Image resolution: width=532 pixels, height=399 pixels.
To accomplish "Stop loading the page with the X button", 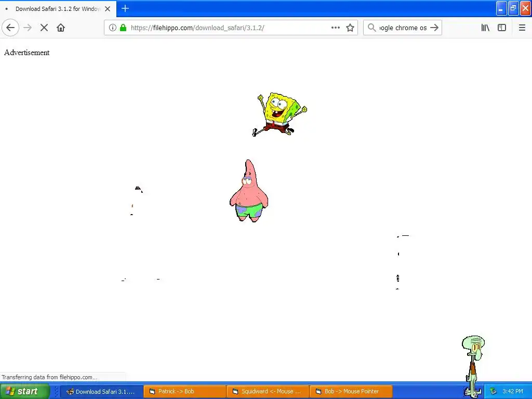I will 44,28.
